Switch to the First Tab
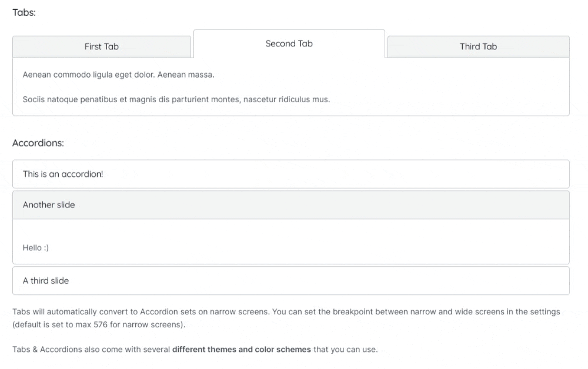This screenshot has height=369, width=588. [x=102, y=47]
